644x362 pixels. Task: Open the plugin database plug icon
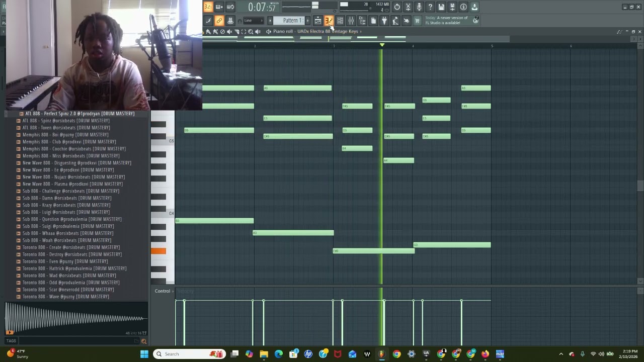(x=384, y=21)
